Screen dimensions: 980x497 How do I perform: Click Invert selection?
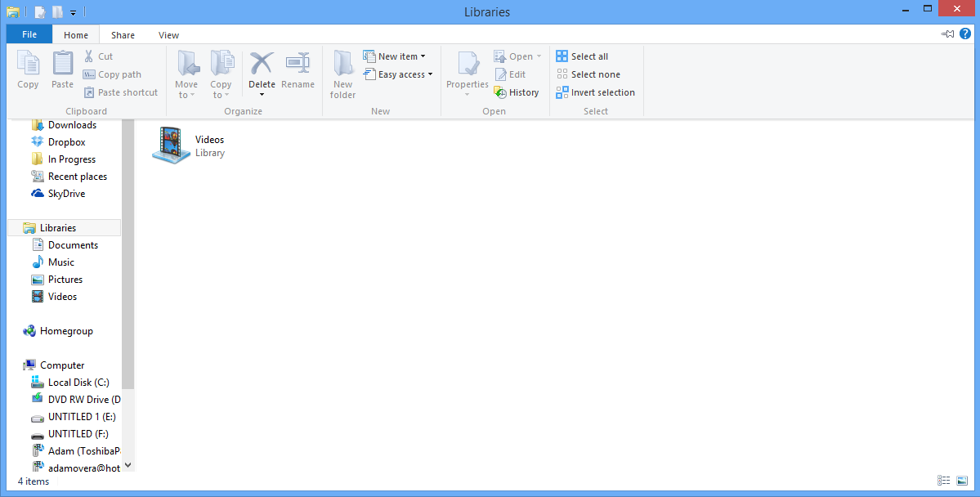tap(595, 92)
